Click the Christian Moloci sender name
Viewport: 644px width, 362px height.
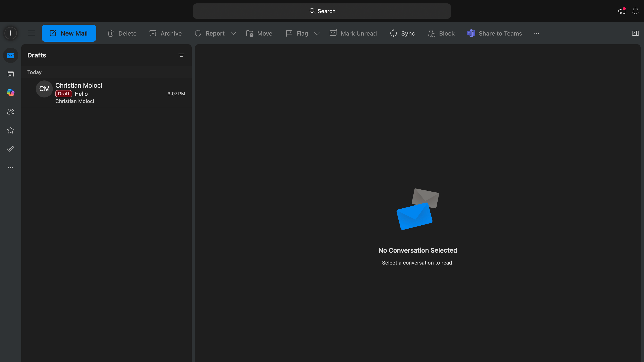click(79, 85)
